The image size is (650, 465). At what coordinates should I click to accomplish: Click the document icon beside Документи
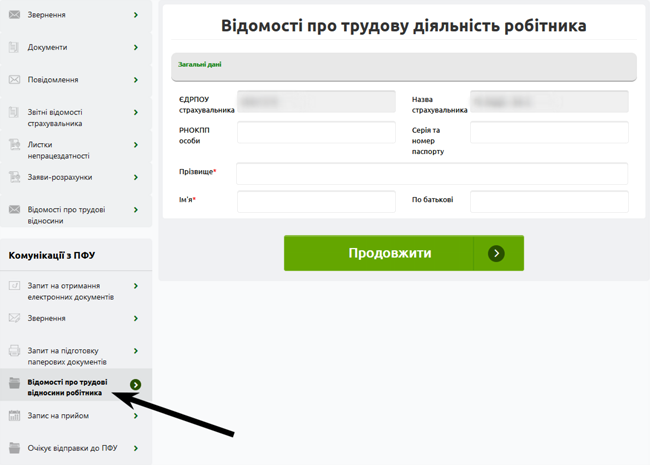(14, 47)
